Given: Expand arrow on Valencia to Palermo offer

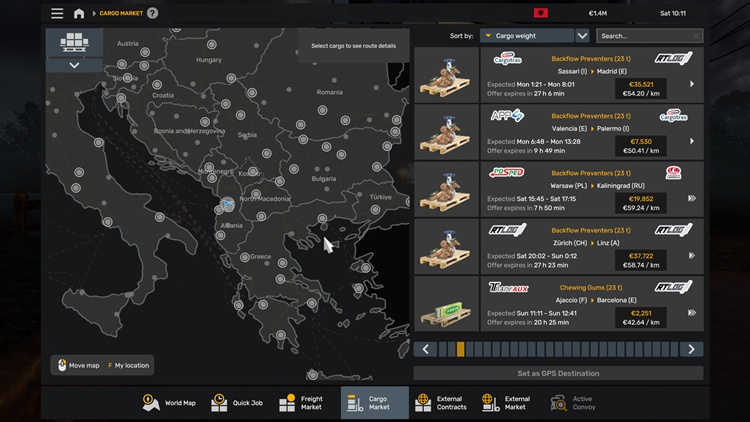Looking at the screenshot, I should [x=692, y=141].
